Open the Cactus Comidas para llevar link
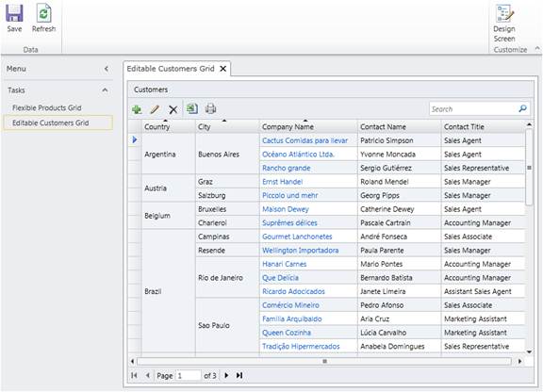The height and width of the screenshot is (392, 543). [304, 140]
